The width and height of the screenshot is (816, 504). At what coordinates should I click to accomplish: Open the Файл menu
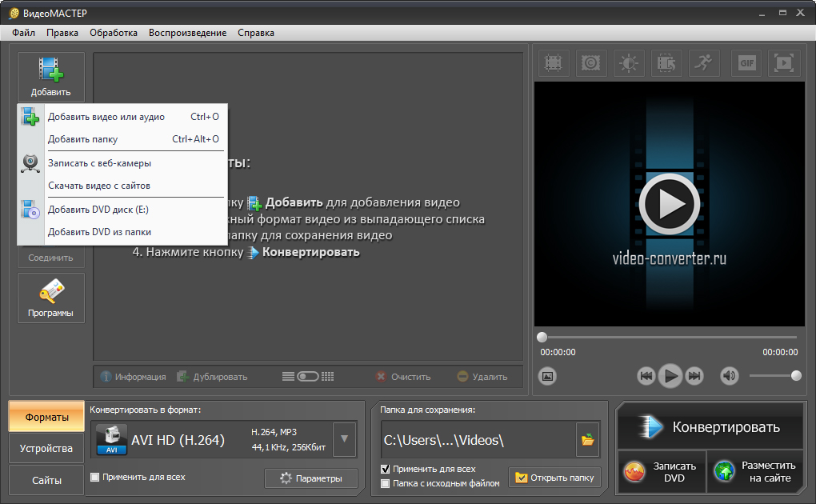pos(23,33)
